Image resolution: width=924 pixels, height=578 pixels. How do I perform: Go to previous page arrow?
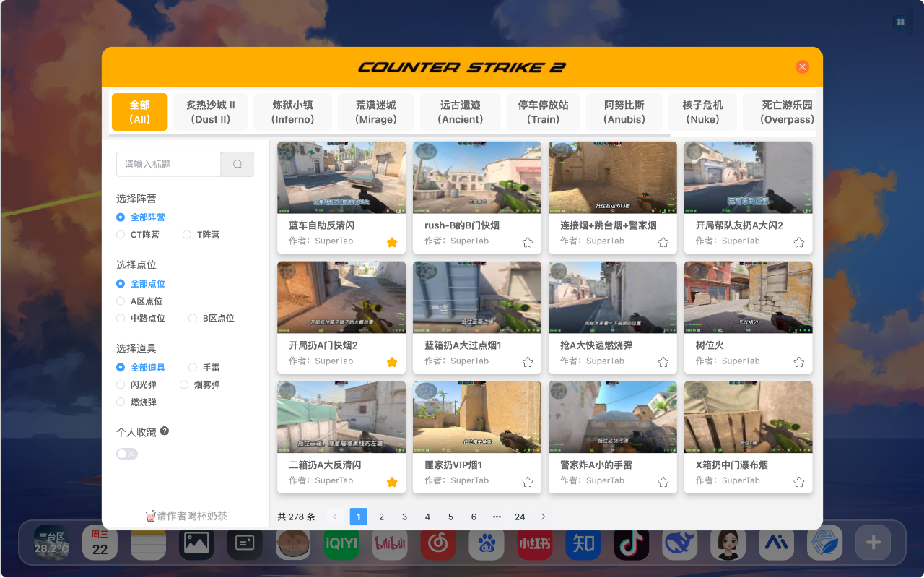(335, 517)
